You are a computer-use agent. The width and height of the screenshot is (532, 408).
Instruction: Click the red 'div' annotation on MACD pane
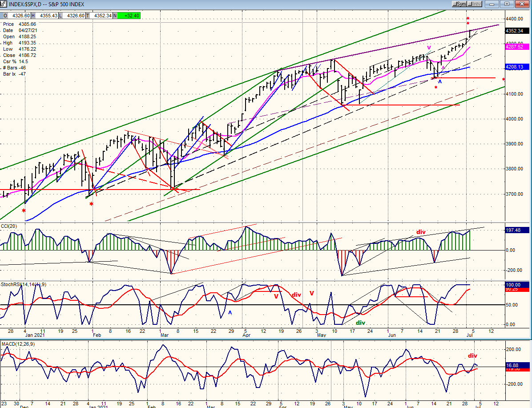point(472,356)
